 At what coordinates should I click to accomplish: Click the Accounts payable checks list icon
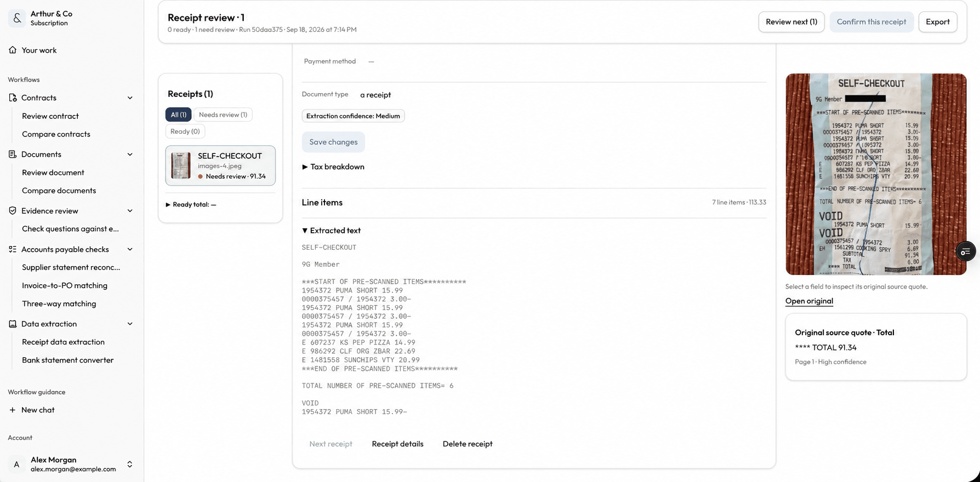point(13,249)
